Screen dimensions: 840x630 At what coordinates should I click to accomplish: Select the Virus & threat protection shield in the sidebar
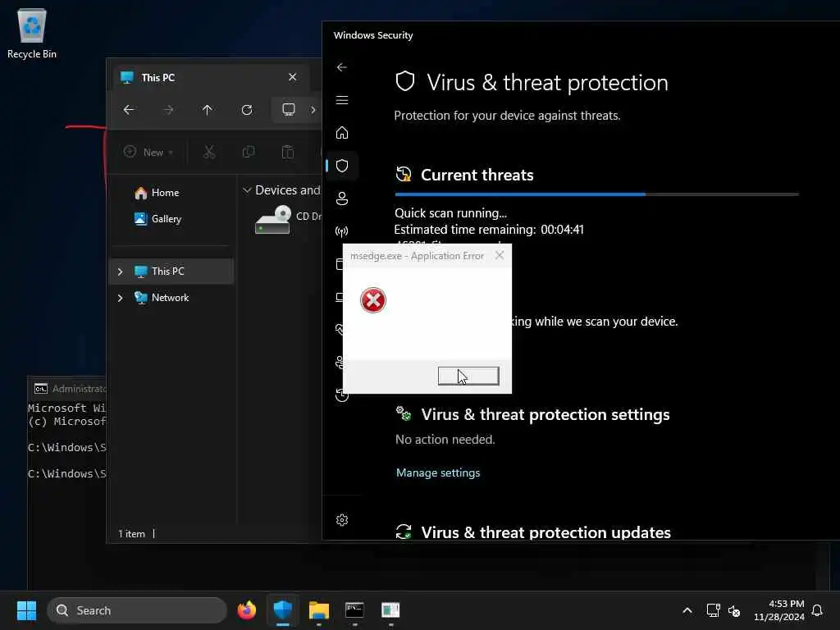click(342, 166)
